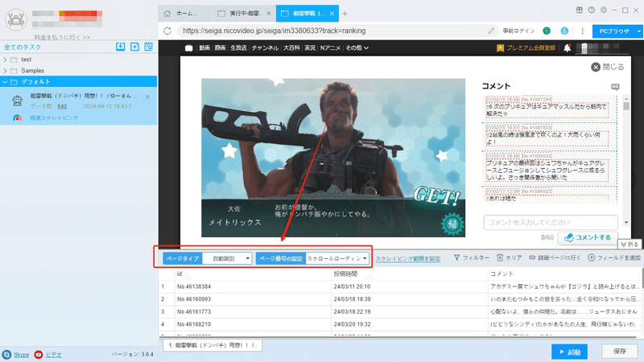Open 静画 in Niconico navigation
Screen dimensions: 644x362
(220, 48)
